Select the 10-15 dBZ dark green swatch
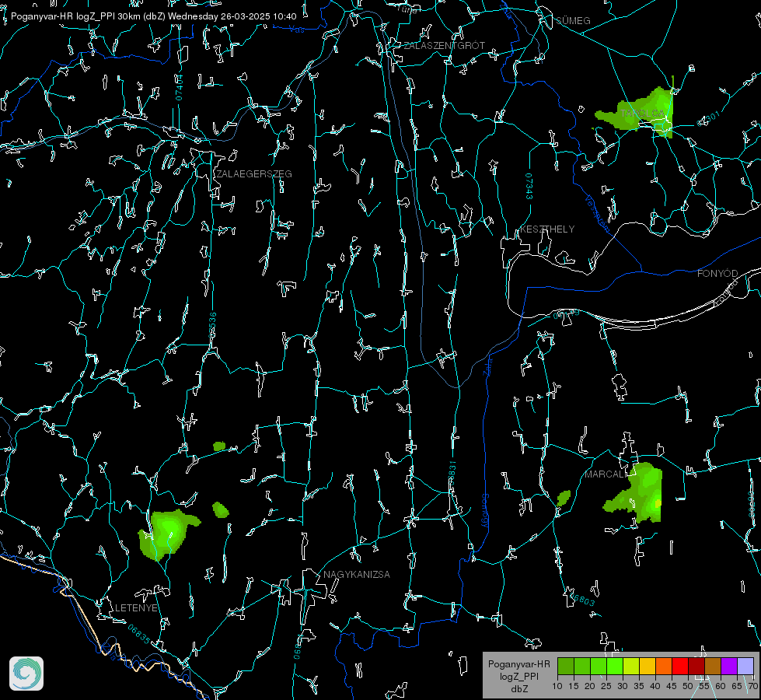Screen dimensions: 761x700 tap(566, 666)
